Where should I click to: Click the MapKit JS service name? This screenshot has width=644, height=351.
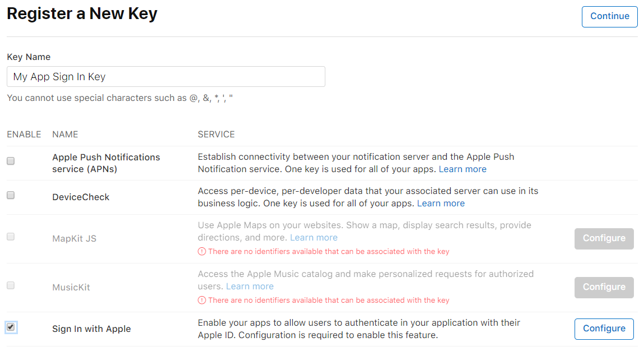point(74,238)
